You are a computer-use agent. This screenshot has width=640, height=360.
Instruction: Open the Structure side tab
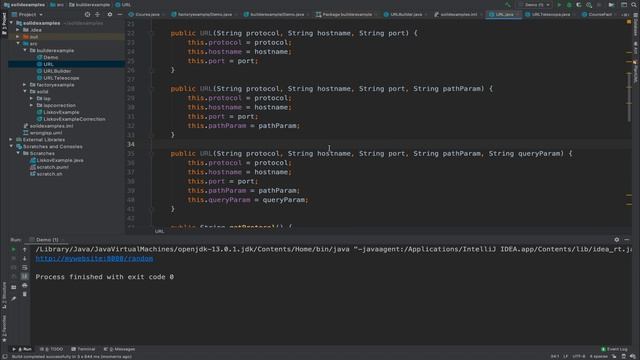tap(4, 296)
